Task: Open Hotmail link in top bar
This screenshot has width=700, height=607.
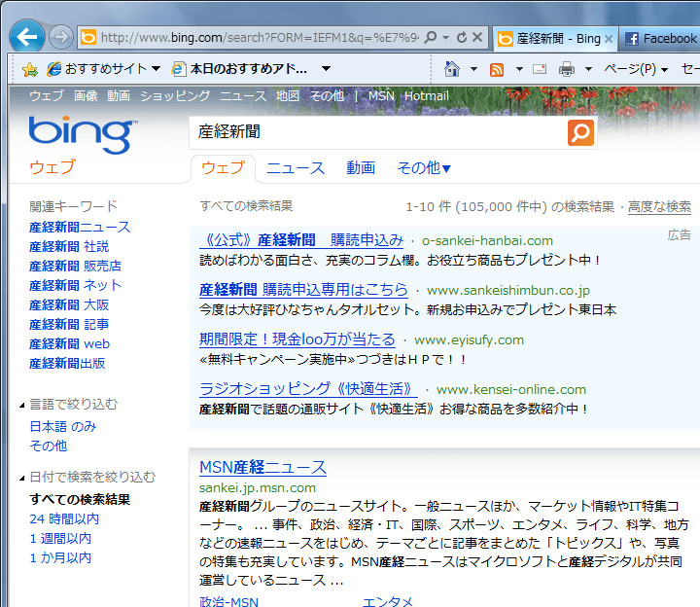Action: tap(427, 96)
